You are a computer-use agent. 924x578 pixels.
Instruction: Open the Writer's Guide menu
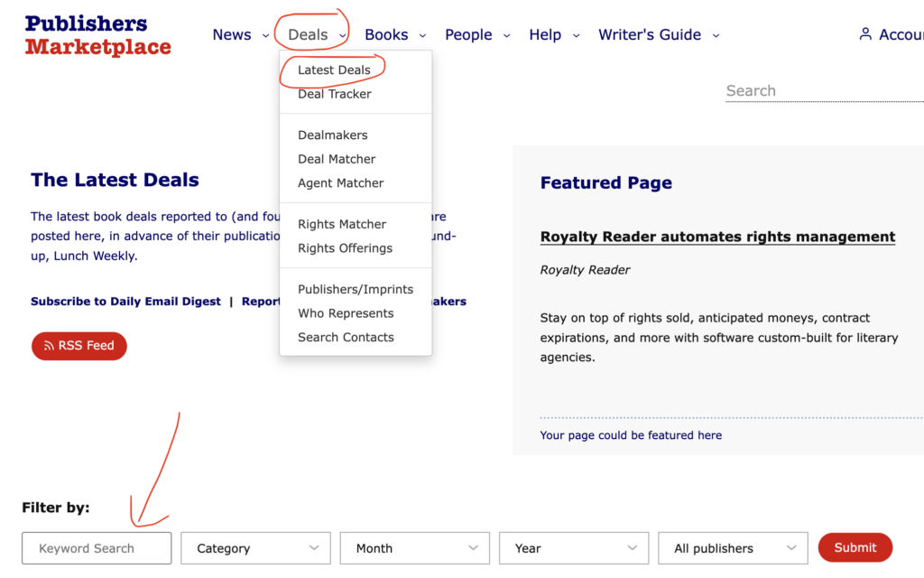651,34
